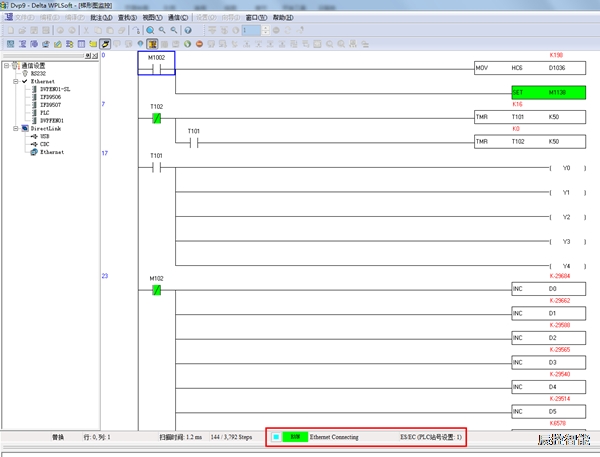
Task: Click the help question mark icon
Action: coord(187,30)
